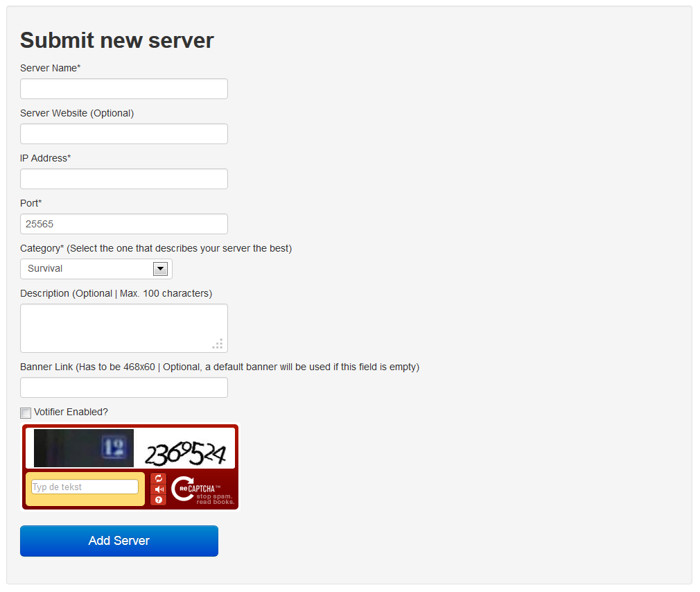The width and height of the screenshot is (700, 592).
Task: Enable the Votifier checkbox
Action: pyautogui.click(x=26, y=413)
